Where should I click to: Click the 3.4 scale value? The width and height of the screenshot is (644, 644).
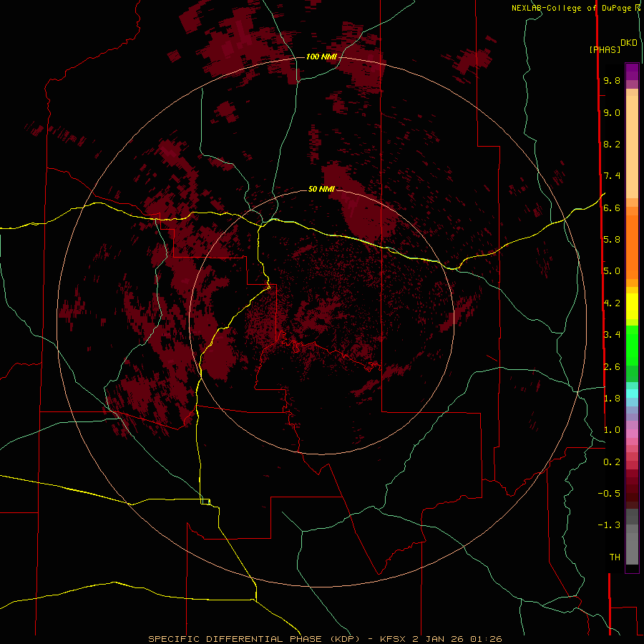612,335
